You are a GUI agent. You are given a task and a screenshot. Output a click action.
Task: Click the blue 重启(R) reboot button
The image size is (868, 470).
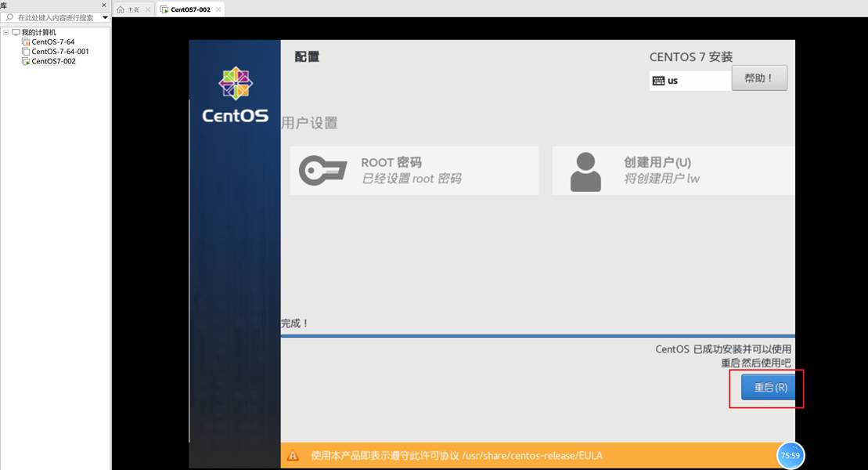click(x=769, y=387)
